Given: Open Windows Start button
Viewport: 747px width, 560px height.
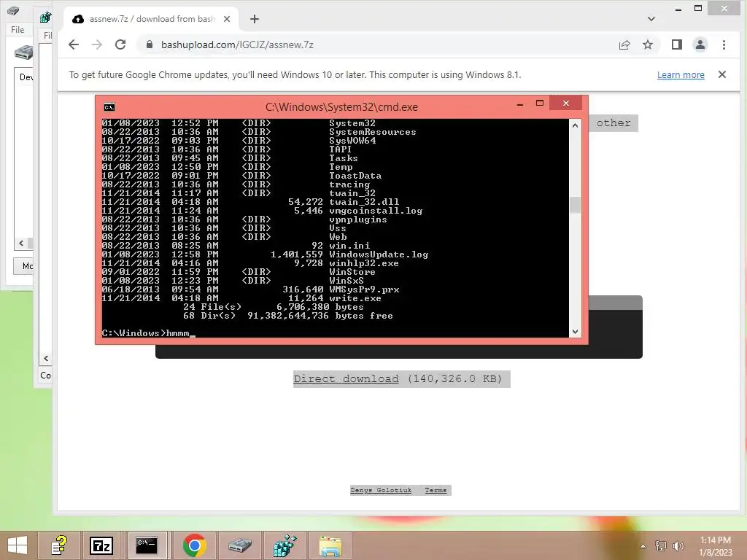Looking at the screenshot, I should pos(18,545).
